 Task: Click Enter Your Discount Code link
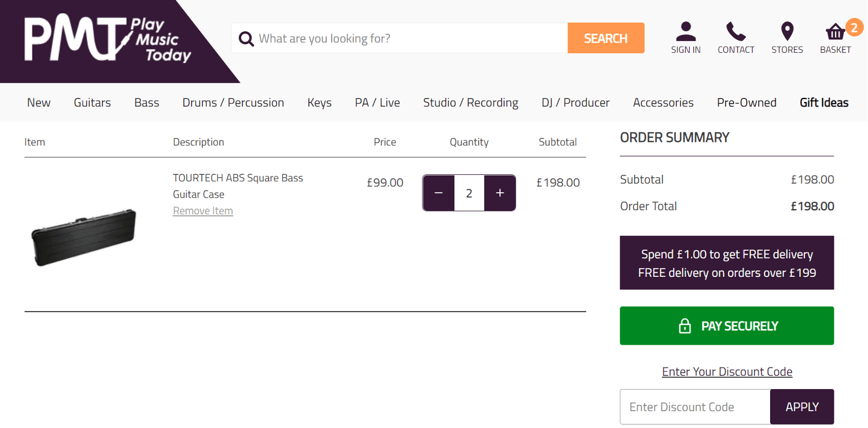coord(727,371)
